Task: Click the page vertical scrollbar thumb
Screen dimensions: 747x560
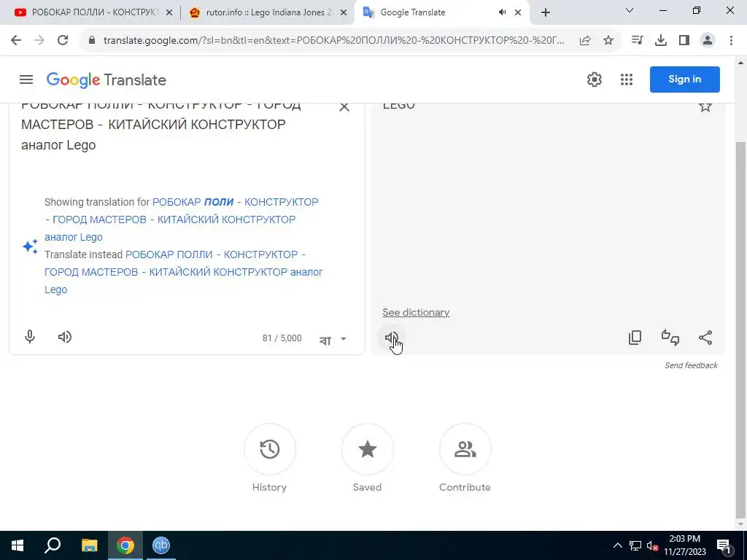Action: pyautogui.click(x=741, y=329)
